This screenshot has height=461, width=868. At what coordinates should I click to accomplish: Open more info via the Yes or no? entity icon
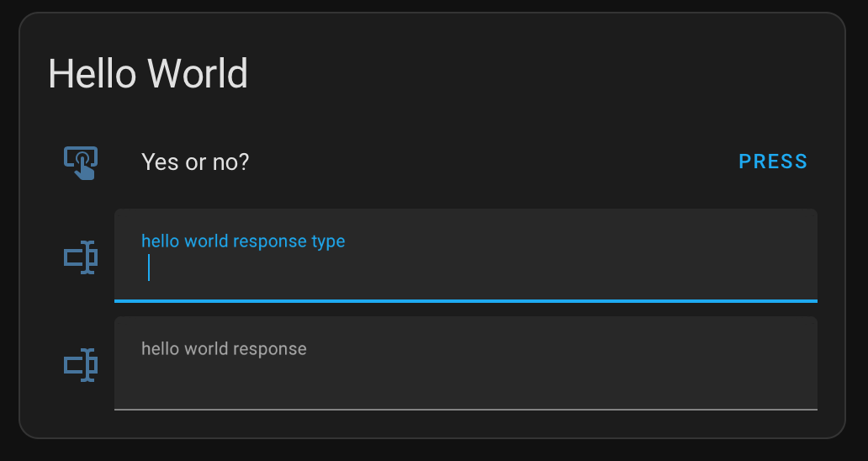pyautogui.click(x=81, y=162)
